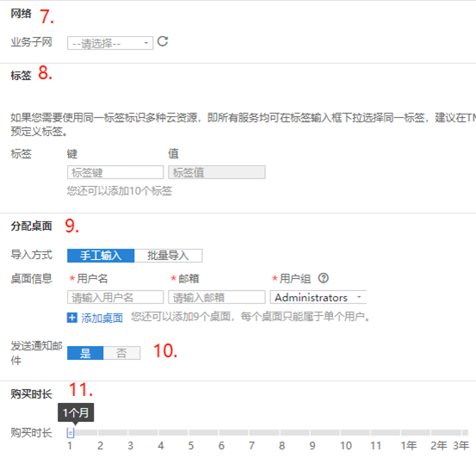Switch to 批量导入 import method

coord(168,256)
